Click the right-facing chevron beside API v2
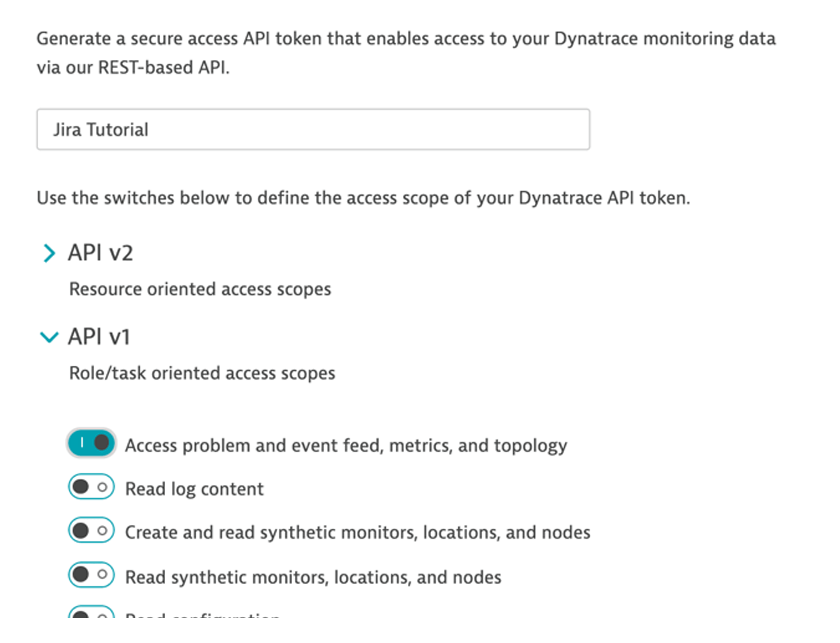Image resolution: width=840 pixels, height=643 pixels. click(x=50, y=253)
